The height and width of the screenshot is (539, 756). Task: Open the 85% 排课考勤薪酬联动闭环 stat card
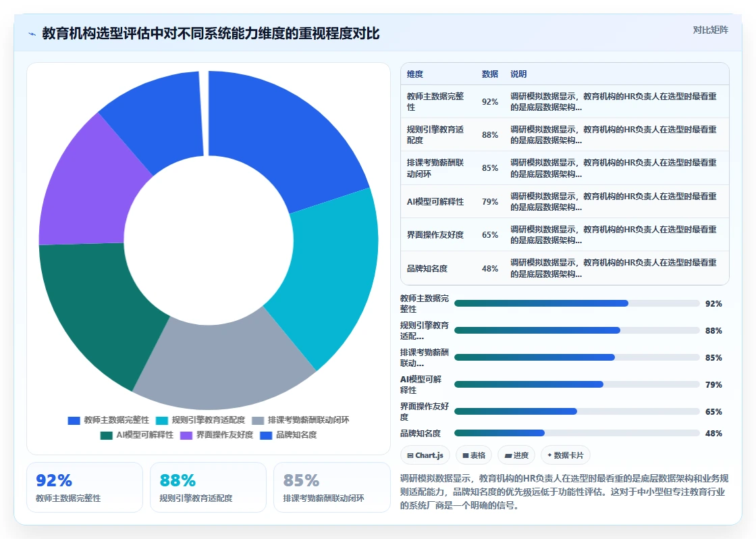point(331,488)
